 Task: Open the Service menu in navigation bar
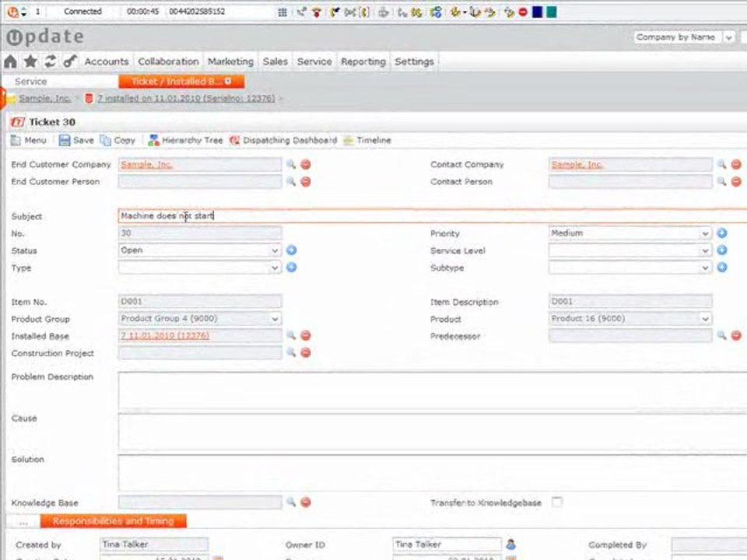coord(314,61)
